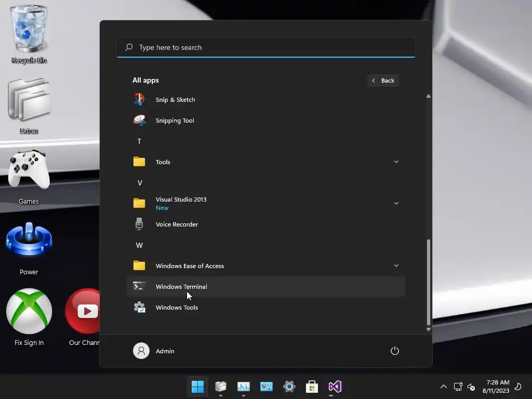The image size is (532, 399).
Task: Expand Visual Studio 2013 chevron
Action: point(396,203)
